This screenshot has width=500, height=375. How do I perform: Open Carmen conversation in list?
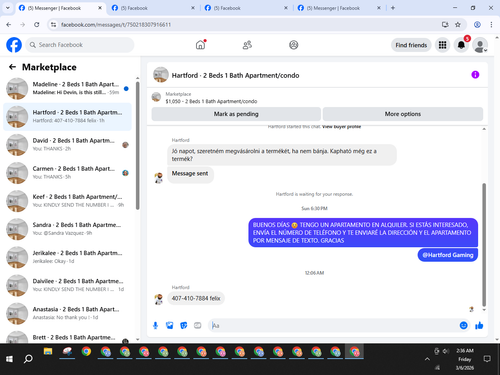click(67, 173)
